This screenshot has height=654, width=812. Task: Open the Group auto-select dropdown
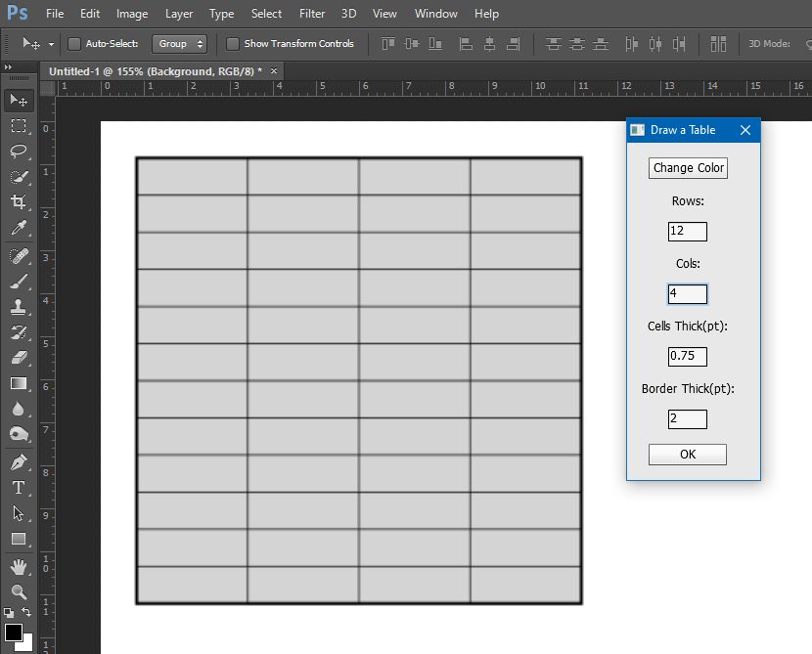coord(179,44)
